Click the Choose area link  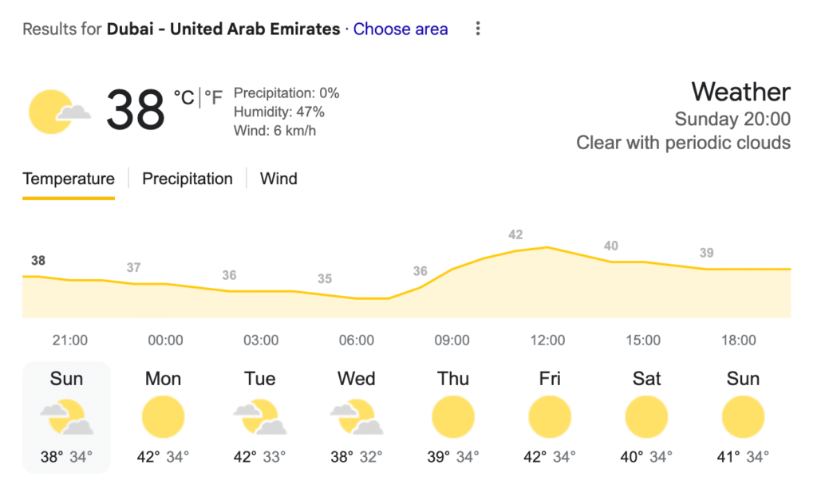pos(401,30)
